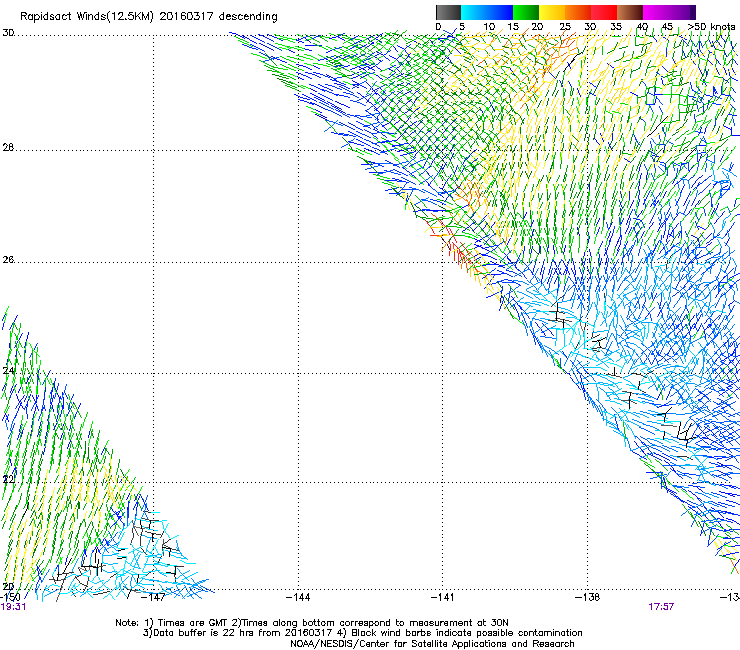Click the "19:31" pass time label
This screenshot has width=740, height=650.
pos(13,607)
